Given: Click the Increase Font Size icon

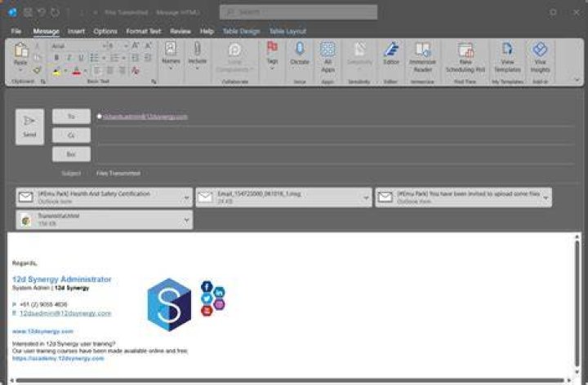Looking at the screenshot, I should point(136,46).
